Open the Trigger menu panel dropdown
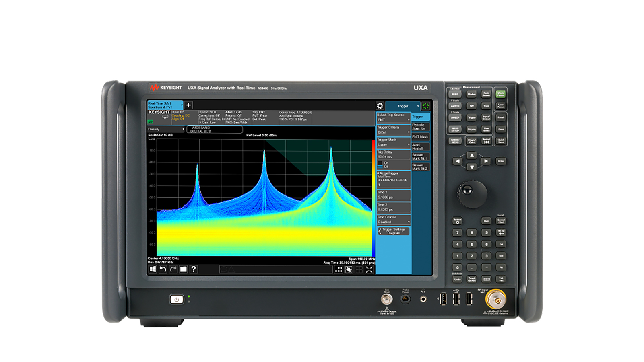The height and width of the screenshot is (362, 644). [x=403, y=106]
